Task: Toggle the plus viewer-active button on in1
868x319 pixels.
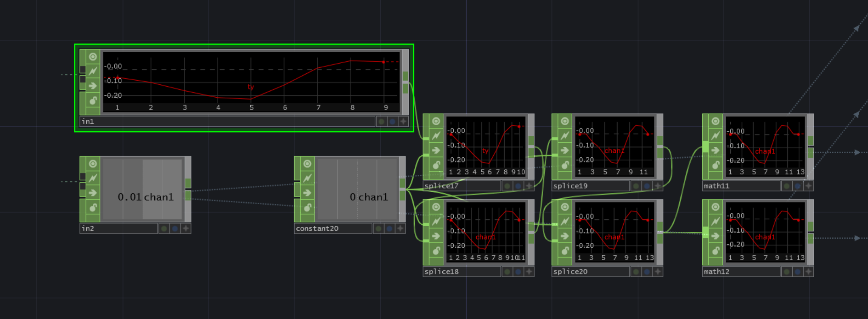Action: click(403, 121)
